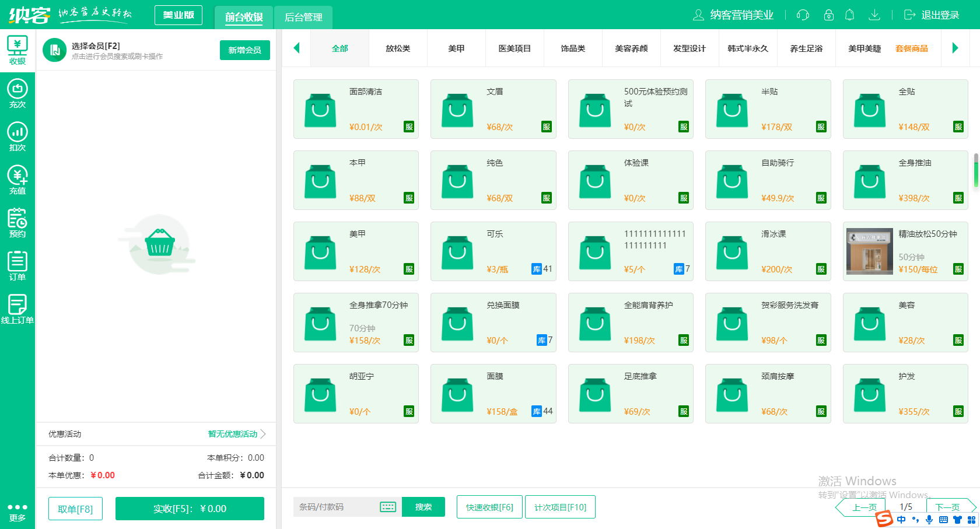Open the notification bell icon
The width and height of the screenshot is (980, 529).
(850, 15)
